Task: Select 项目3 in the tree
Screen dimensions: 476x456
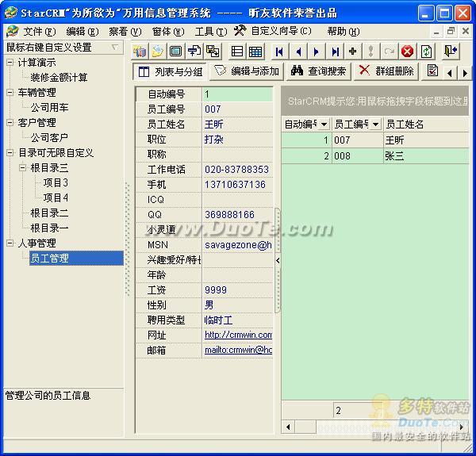Action: pos(56,182)
